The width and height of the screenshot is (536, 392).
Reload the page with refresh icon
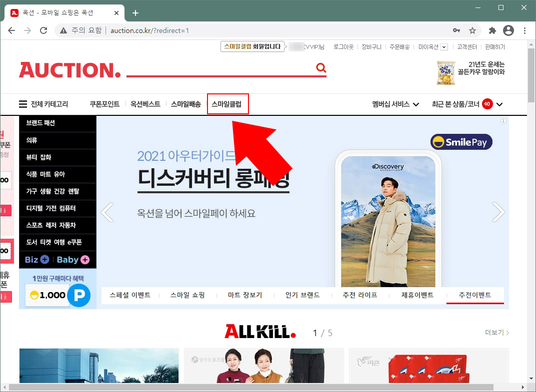point(43,30)
